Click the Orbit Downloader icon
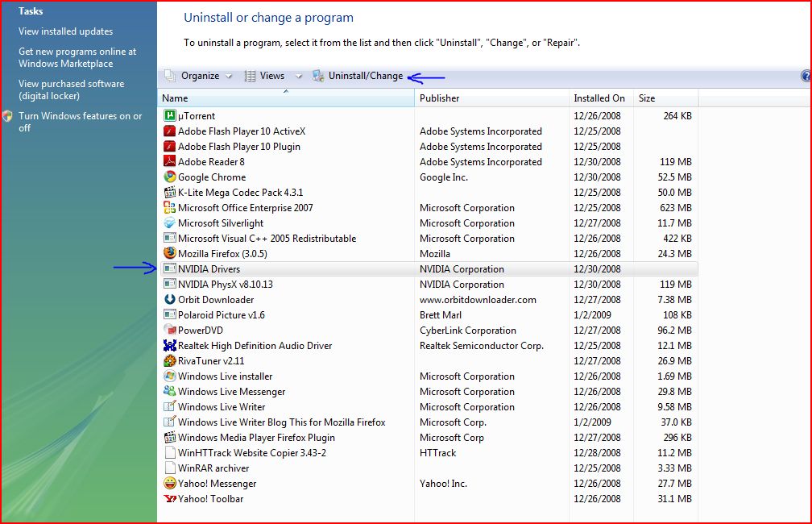 coord(170,300)
